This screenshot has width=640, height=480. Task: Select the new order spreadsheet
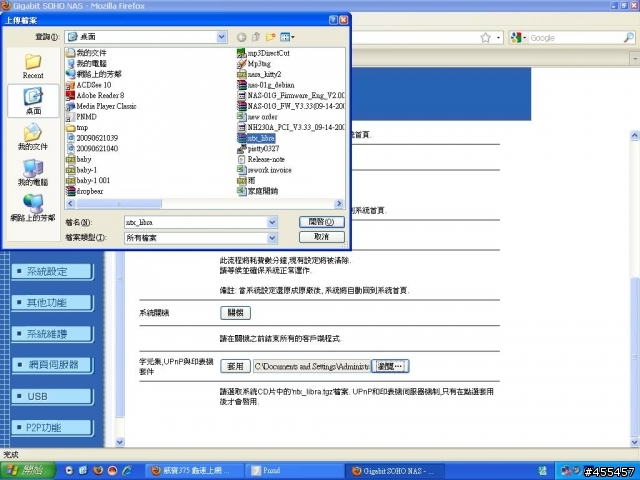[x=257, y=117]
